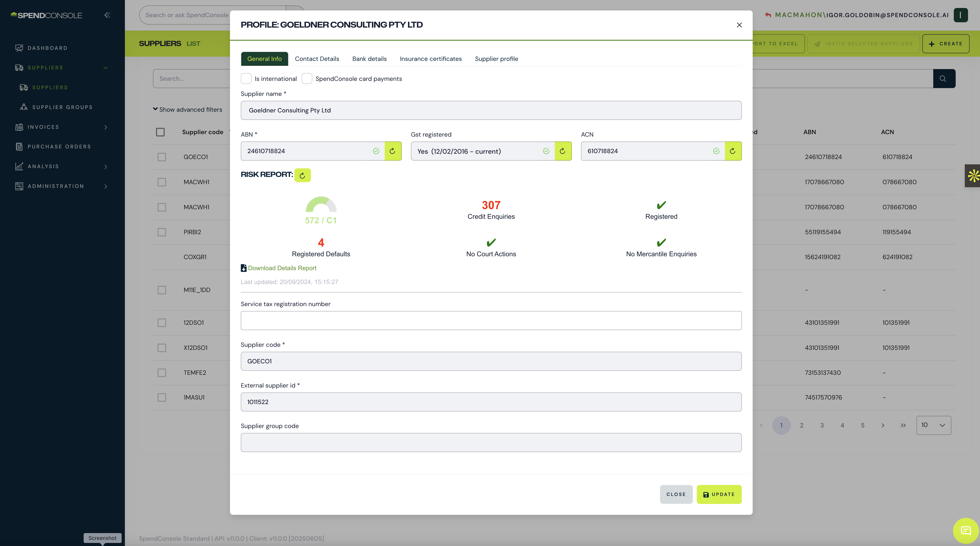This screenshot has height=546, width=980.
Task: Refresh the ACN validation
Action: pyautogui.click(x=733, y=151)
